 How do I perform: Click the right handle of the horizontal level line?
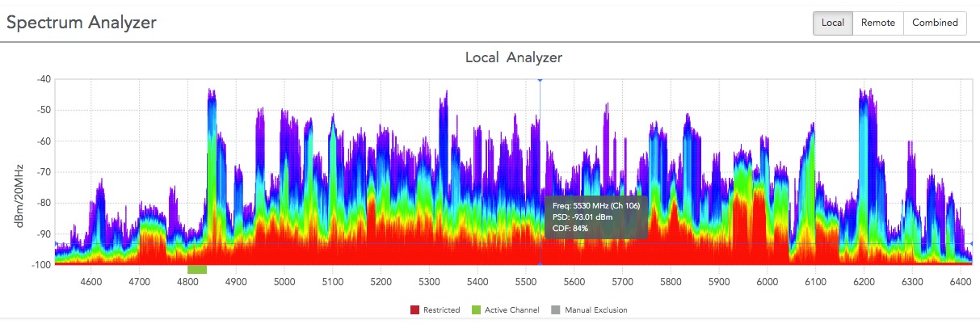click(972, 243)
